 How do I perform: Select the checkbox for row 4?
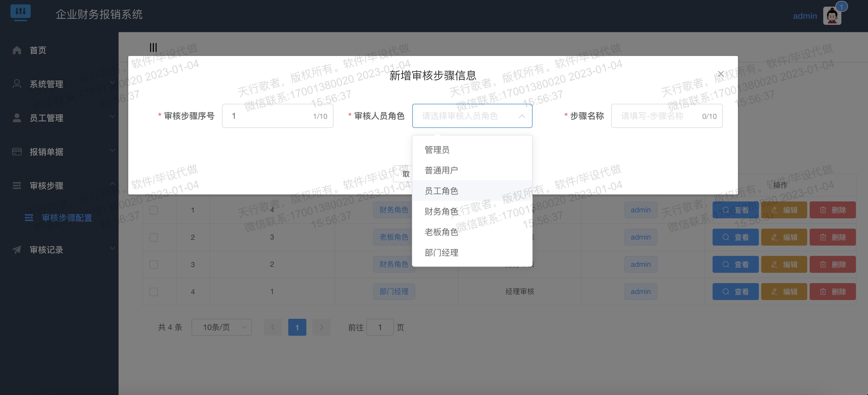[154, 292]
